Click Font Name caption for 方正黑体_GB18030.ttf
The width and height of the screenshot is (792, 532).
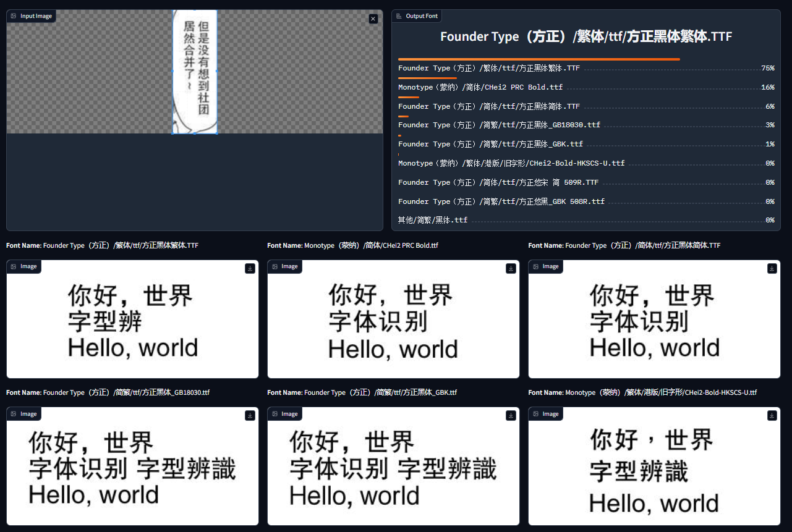108,392
